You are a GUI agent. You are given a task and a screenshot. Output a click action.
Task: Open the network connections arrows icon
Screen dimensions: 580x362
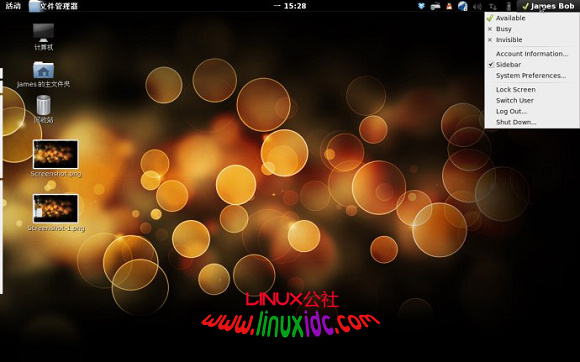[x=493, y=6]
